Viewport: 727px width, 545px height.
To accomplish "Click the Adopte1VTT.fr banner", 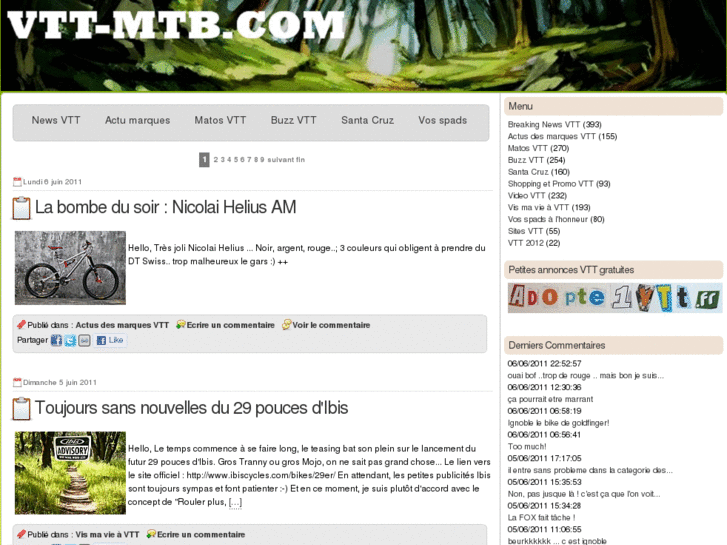I will click(615, 298).
